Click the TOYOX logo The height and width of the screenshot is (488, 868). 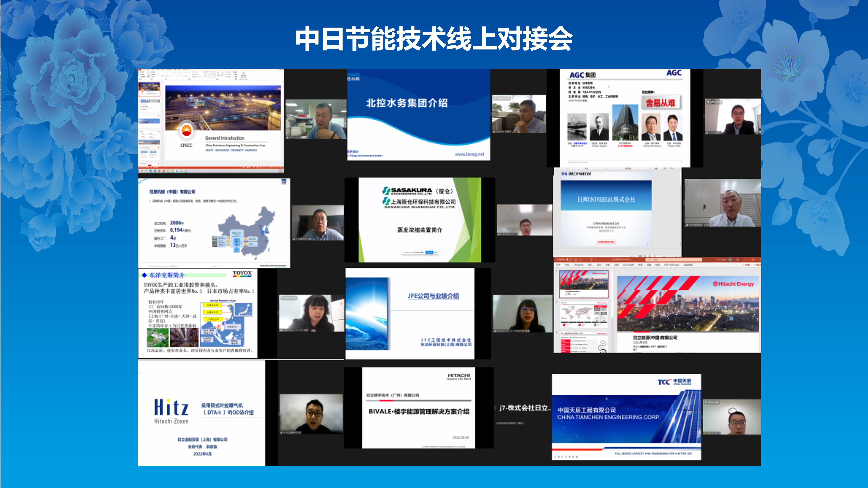click(x=242, y=273)
